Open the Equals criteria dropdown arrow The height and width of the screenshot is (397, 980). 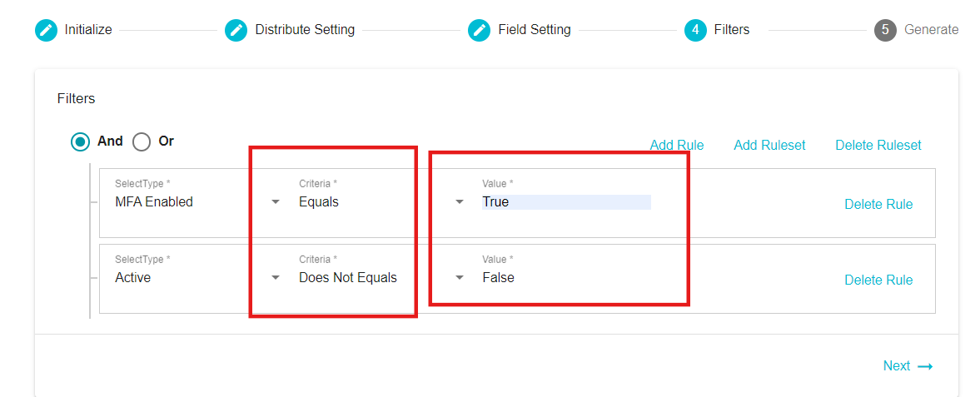pyautogui.click(x=460, y=202)
